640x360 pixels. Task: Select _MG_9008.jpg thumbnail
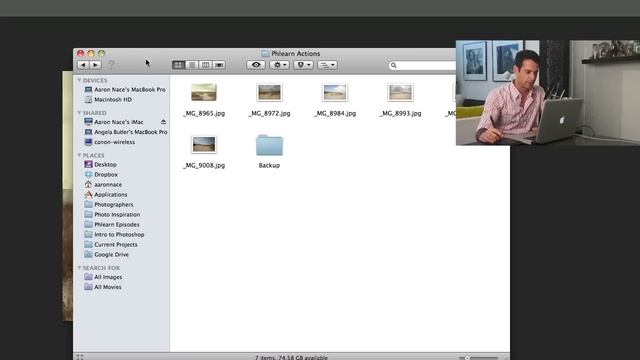coord(204,144)
